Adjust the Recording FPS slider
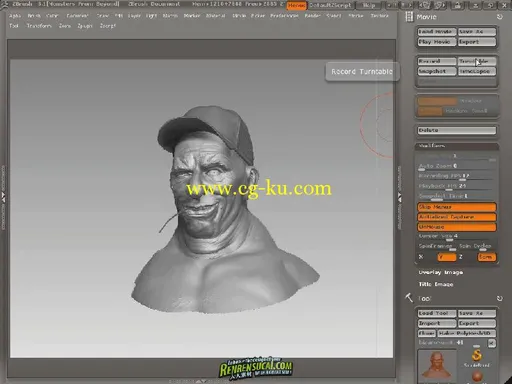Image resolution: width=512 pixels, height=384 pixels. [457, 176]
